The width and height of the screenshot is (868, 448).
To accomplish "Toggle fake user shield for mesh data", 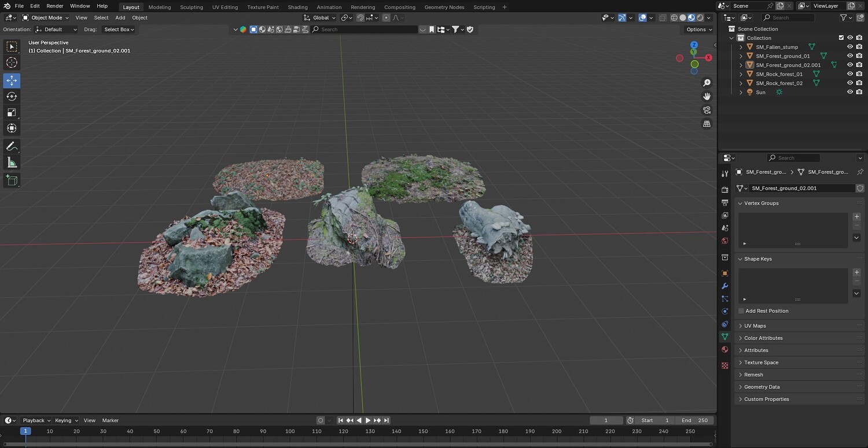I will (860, 188).
